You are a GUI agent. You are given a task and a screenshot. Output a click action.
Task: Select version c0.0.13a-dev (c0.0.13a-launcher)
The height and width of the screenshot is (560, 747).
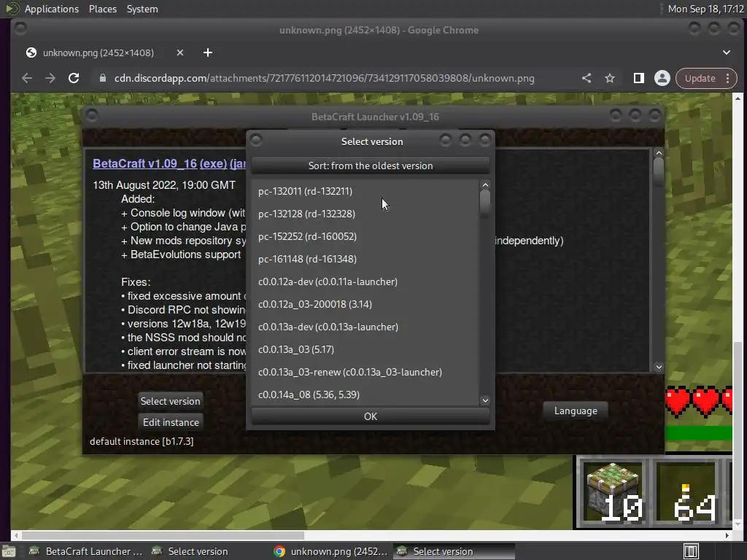[365, 327]
